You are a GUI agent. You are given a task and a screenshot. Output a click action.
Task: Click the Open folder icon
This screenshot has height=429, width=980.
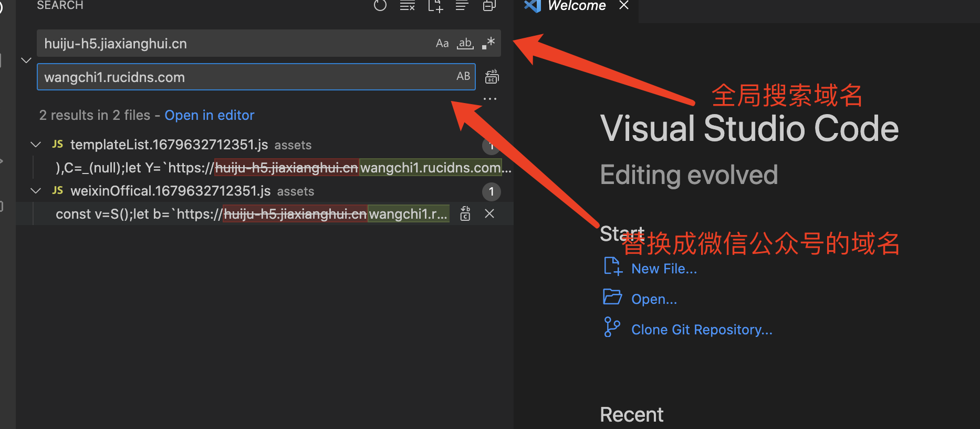pos(612,297)
